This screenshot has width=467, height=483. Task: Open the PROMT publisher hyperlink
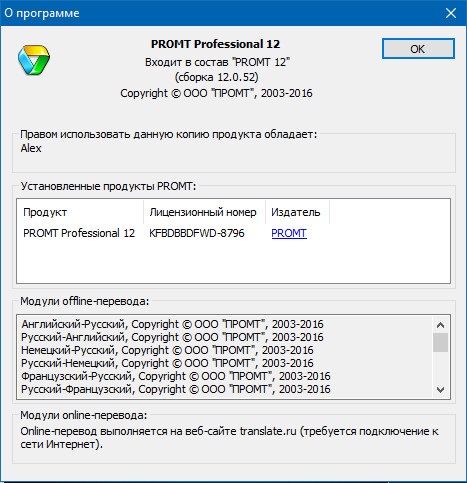click(x=289, y=233)
